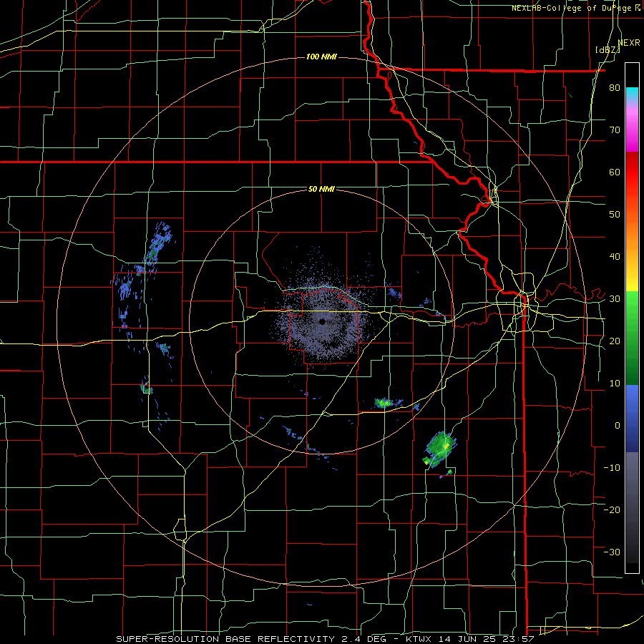This screenshot has width=644, height=644.
Task: Click the 50 NMI range ring label
Action: (321, 189)
